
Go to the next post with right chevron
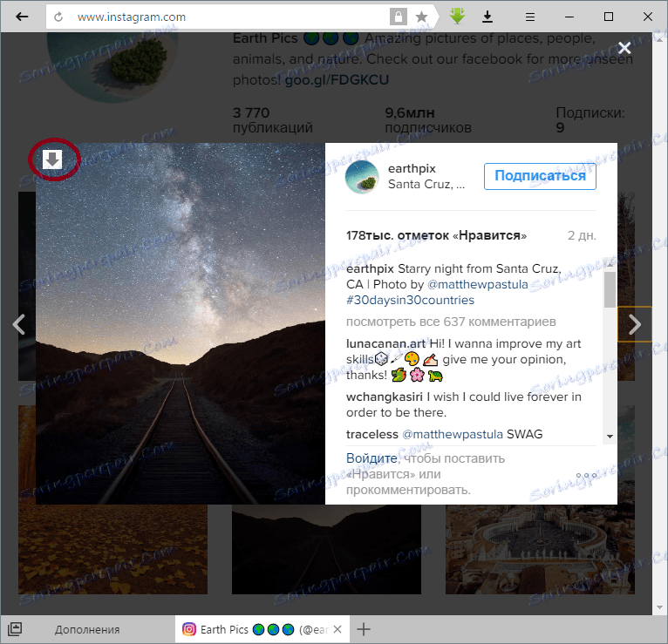point(634,324)
